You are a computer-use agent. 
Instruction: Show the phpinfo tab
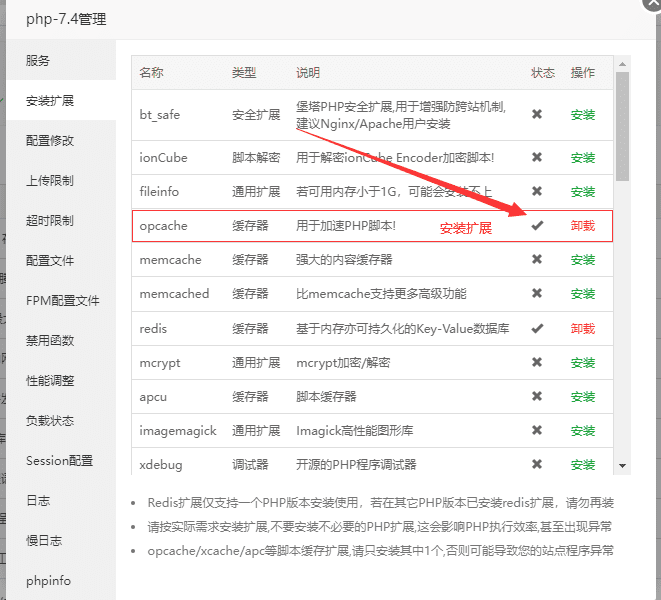click(61, 581)
